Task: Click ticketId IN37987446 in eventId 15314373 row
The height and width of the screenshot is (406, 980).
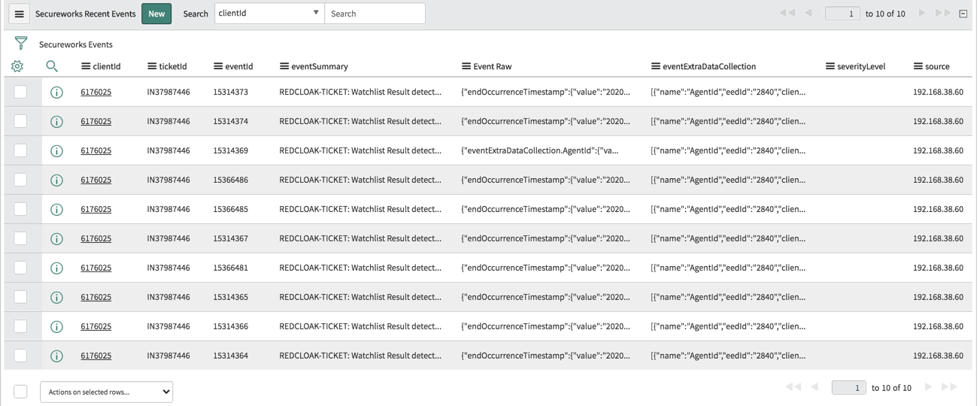Action: tap(168, 92)
